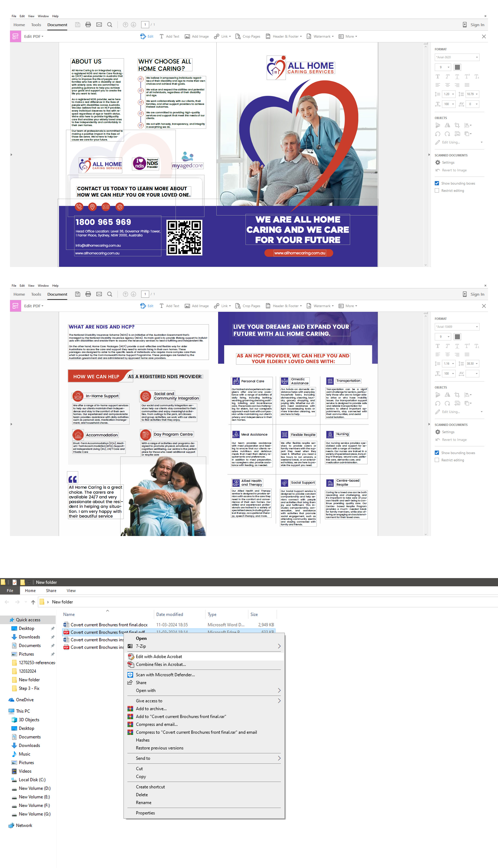Enable Restrict editing in the ABOUT US brochure window
Viewport: 498px width, 868px height.
pos(437,191)
